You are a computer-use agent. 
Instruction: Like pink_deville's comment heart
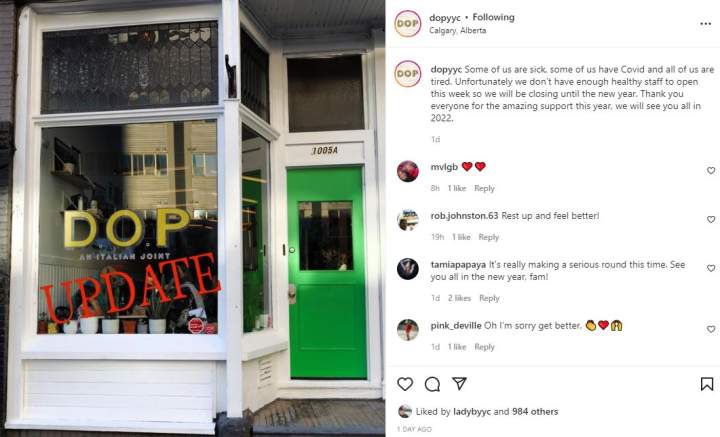pyautogui.click(x=711, y=329)
